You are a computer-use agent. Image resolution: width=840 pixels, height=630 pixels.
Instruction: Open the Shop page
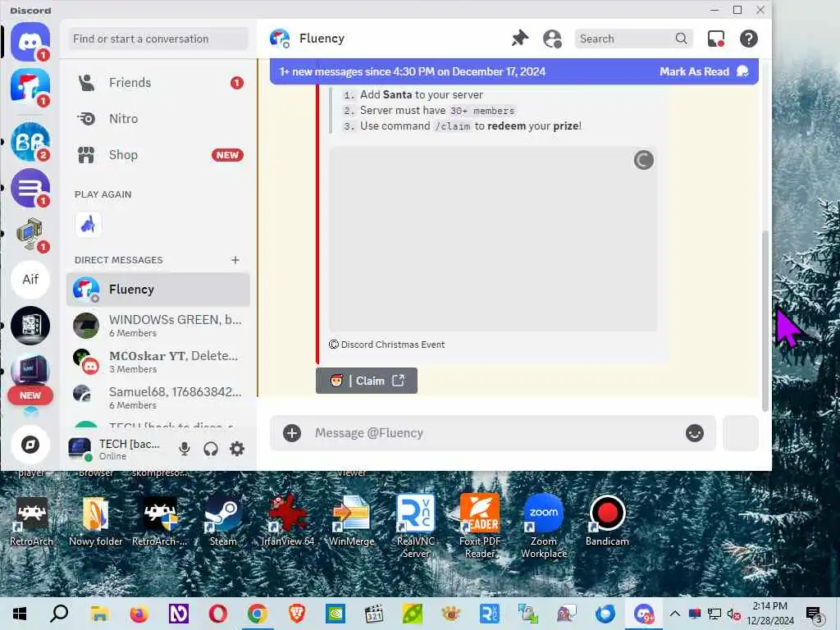pos(158,155)
